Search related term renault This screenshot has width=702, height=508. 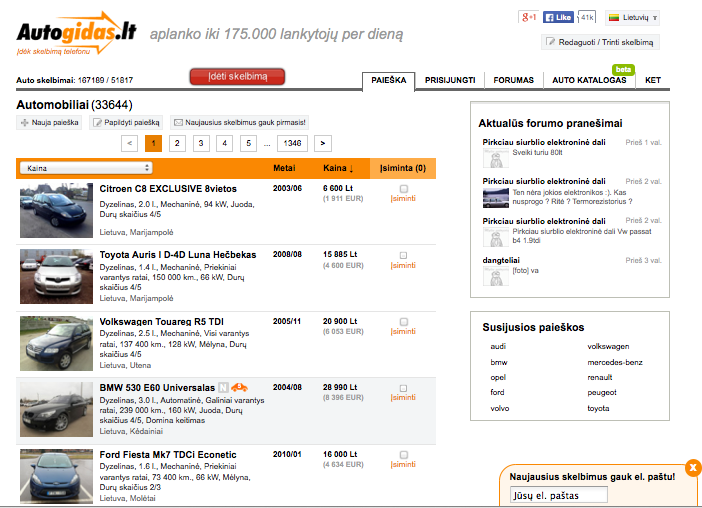click(x=599, y=377)
